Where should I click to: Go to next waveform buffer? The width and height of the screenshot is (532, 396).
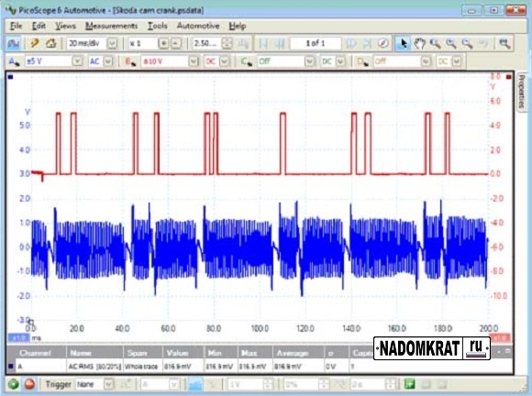coord(351,43)
